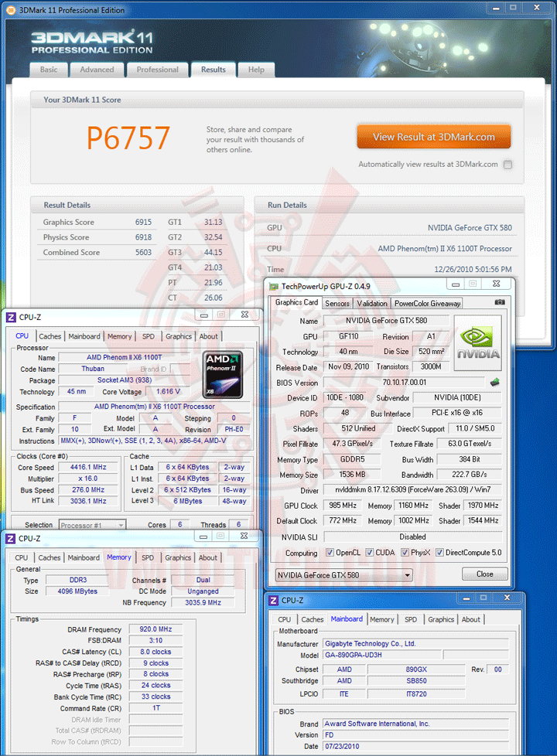This screenshot has width=557, height=756.
Task: Click the CPU-Z icon in the Memory window title bar
Action: click(10, 539)
